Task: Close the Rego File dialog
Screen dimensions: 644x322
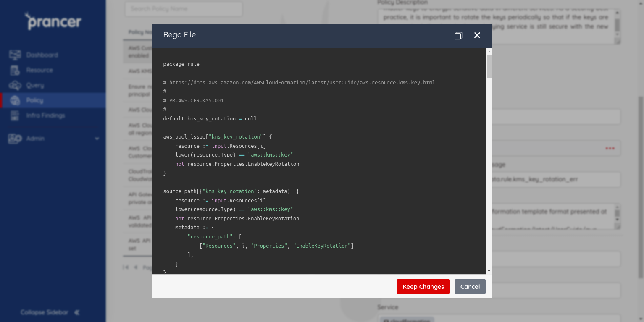Action: [x=477, y=35]
